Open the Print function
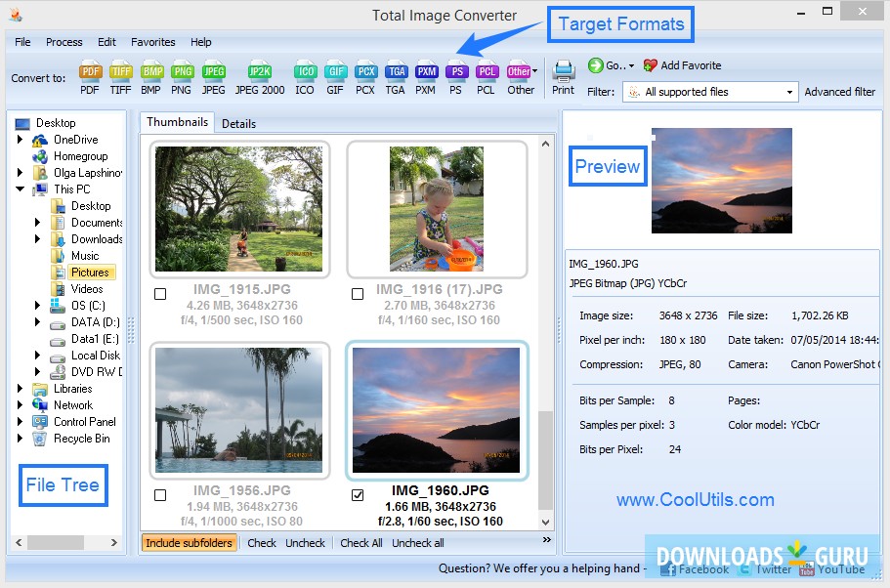This screenshot has width=890, height=588. (x=563, y=76)
